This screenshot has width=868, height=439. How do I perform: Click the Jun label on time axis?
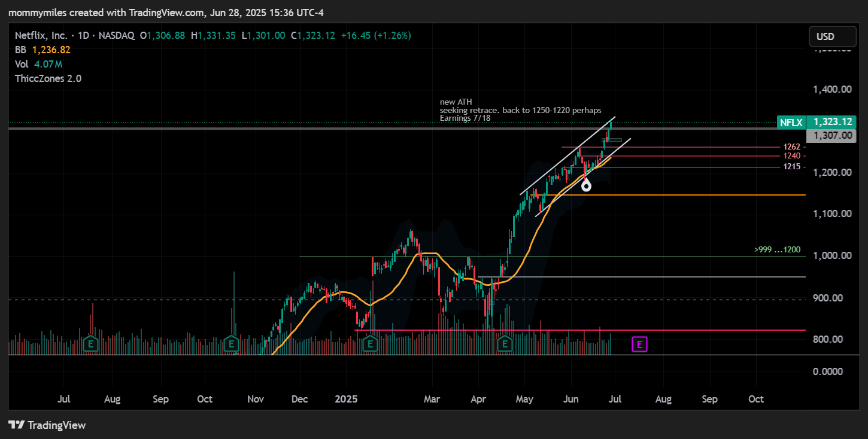(x=571, y=399)
